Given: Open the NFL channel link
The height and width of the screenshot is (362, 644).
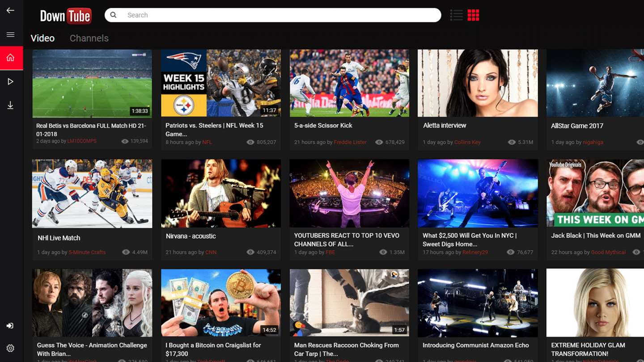Looking at the screenshot, I should pyautogui.click(x=207, y=142).
